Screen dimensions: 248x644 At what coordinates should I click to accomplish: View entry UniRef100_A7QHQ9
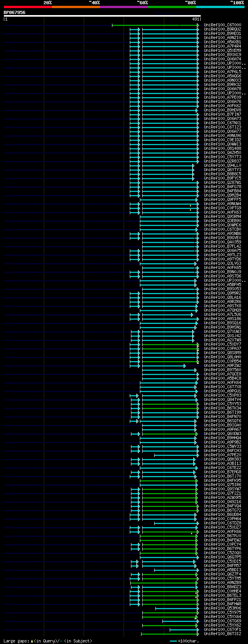pos(222,310)
